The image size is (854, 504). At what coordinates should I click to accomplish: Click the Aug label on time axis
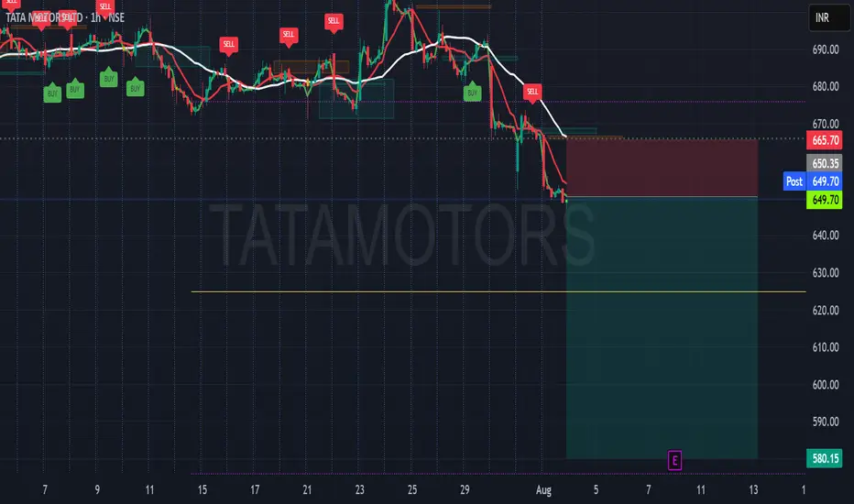[543, 490]
